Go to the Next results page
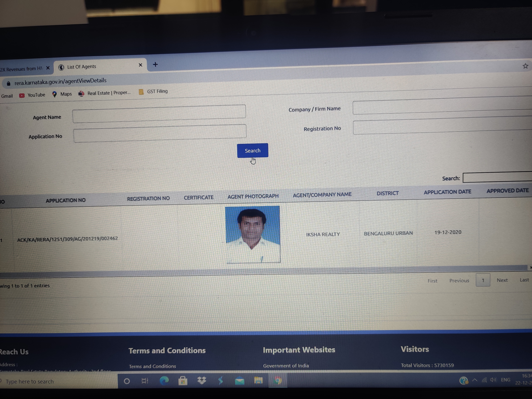532x399 pixels. tap(502, 280)
